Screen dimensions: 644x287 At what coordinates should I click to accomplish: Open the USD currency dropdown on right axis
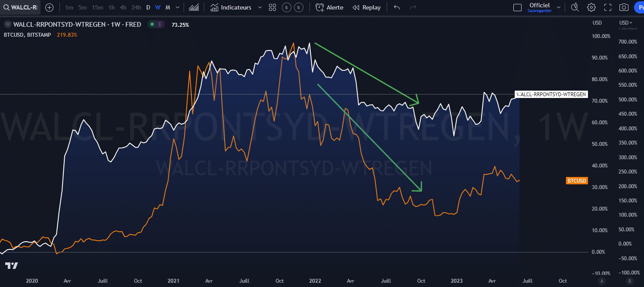point(626,22)
